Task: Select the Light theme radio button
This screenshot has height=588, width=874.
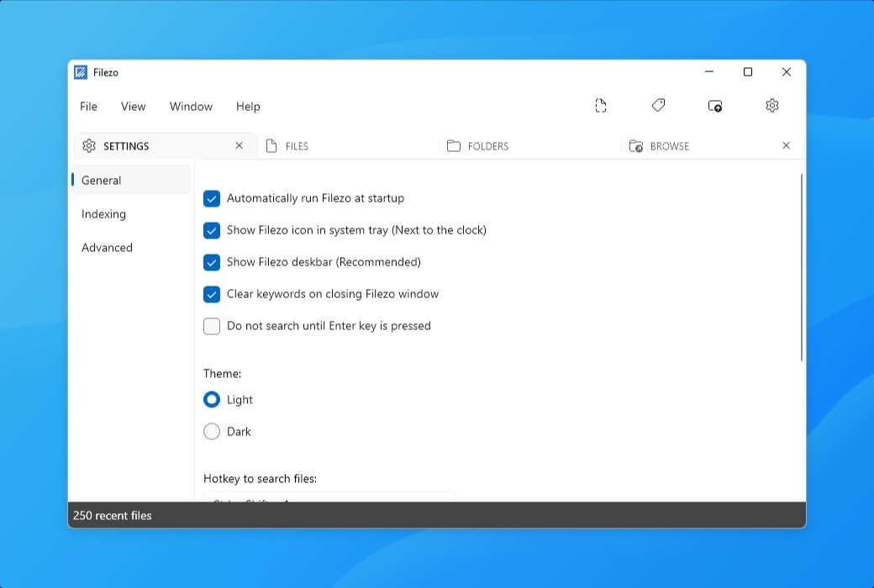Action: pos(212,400)
